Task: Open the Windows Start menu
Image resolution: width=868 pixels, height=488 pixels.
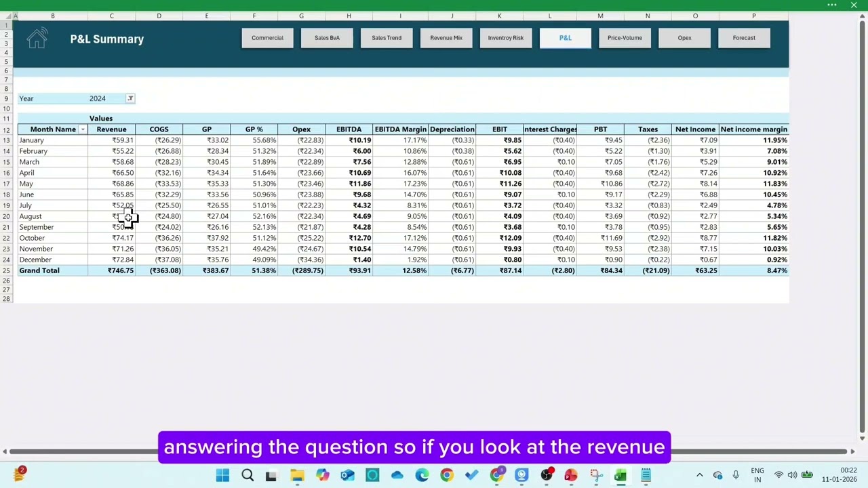Action: tap(222, 476)
